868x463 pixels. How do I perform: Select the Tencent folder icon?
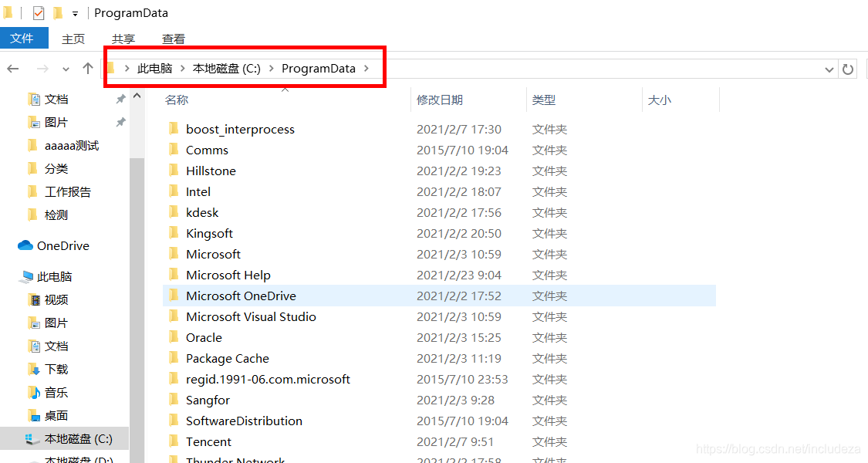(174, 441)
